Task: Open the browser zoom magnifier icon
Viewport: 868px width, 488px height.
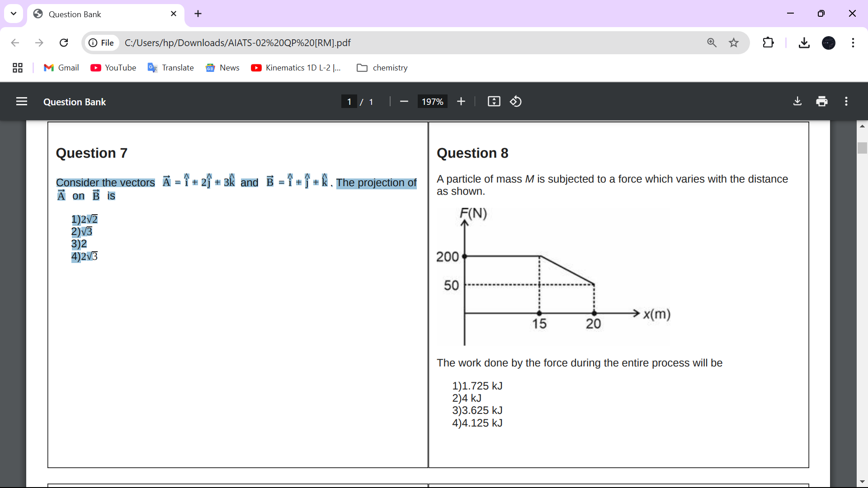Action: pos(712,42)
